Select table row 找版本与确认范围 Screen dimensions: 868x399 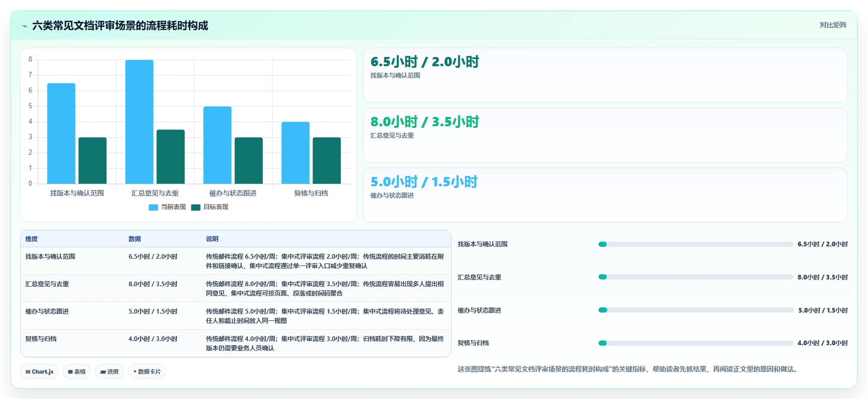click(x=236, y=261)
